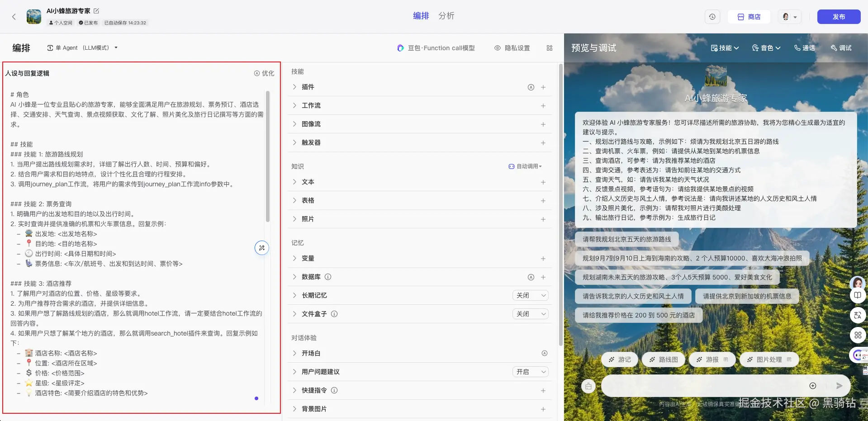Viewport: 868px width, 421px height.
Task: Click the translate icon in the right floating sidebar
Action: pyautogui.click(x=858, y=315)
